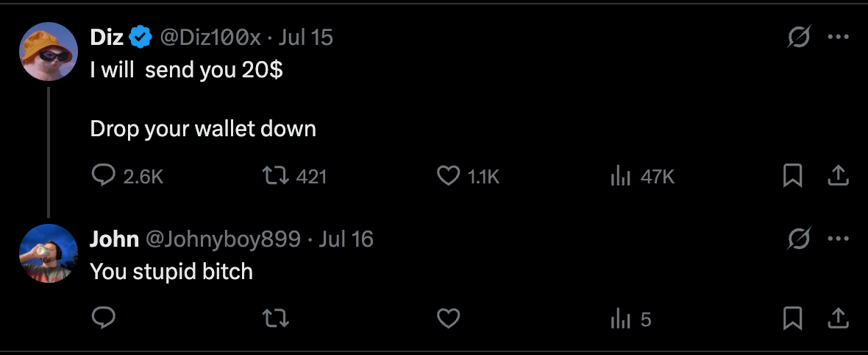Open more options on John's tweet
Image resolution: width=868 pixels, height=355 pixels.
click(x=838, y=239)
